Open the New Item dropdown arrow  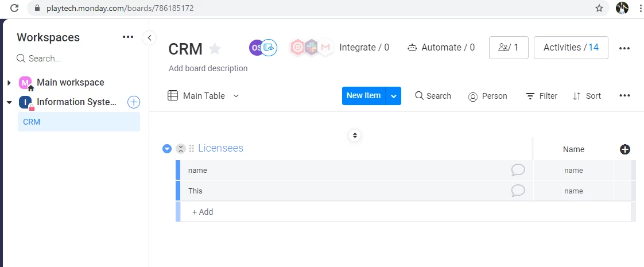pyautogui.click(x=394, y=96)
